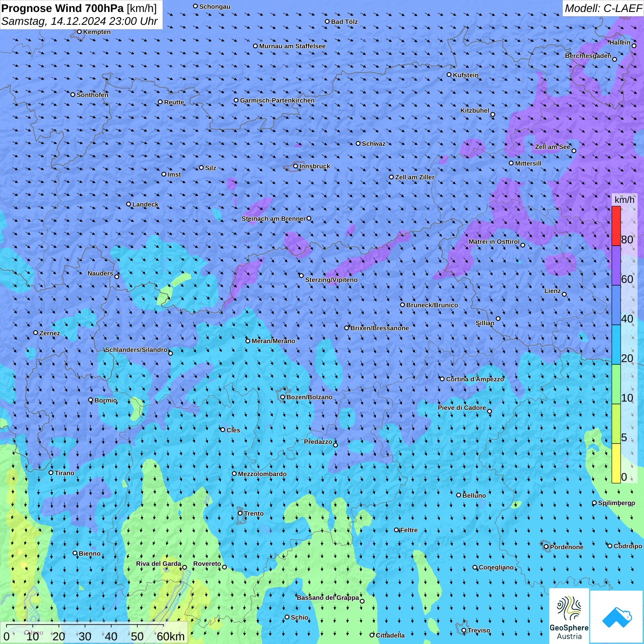This screenshot has width=644, height=644.
Task: Click the Kempten location marker
Action: [x=79, y=32]
